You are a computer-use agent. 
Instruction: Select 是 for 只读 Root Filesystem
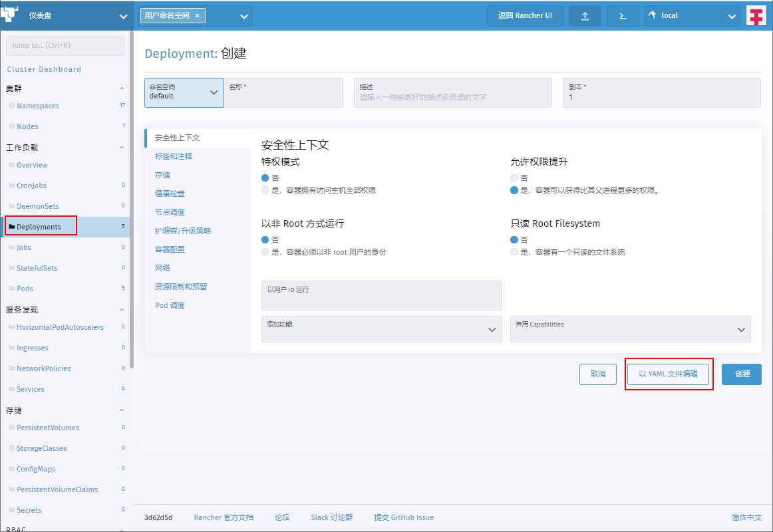(514, 252)
